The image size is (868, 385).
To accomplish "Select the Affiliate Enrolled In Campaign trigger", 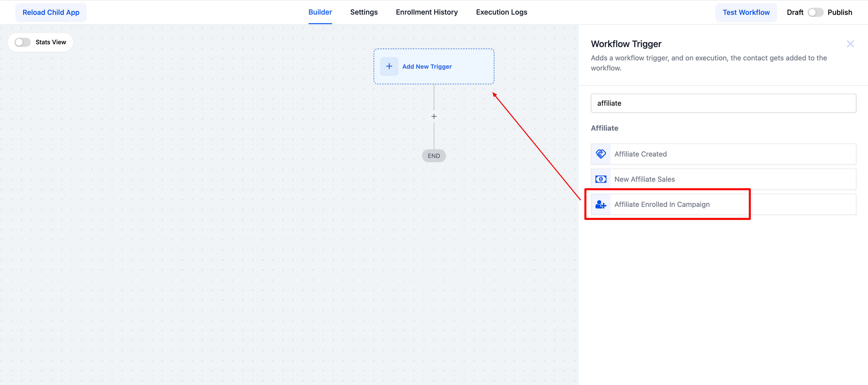I will coord(662,204).
